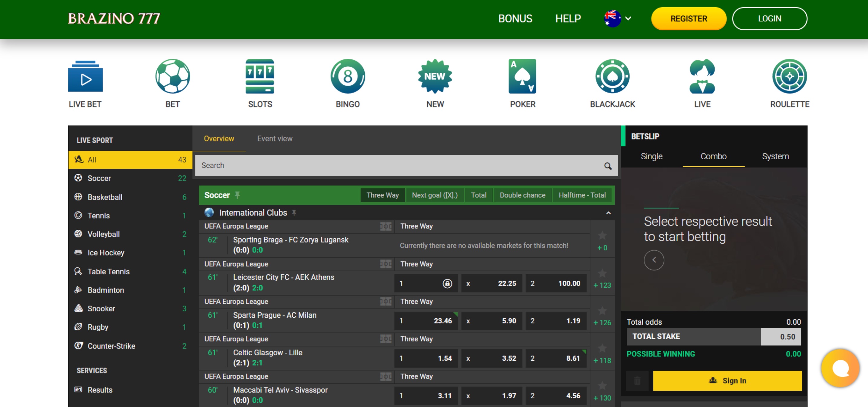This screenshot has width=868, height=407.
Task: Open the BINGO ball icon
Action: (x=348, y=76)
